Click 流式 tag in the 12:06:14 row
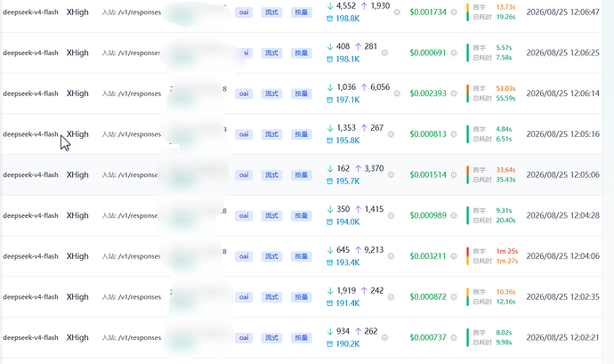The width and height of the screenshot is (614, 364). click(271, 93)
